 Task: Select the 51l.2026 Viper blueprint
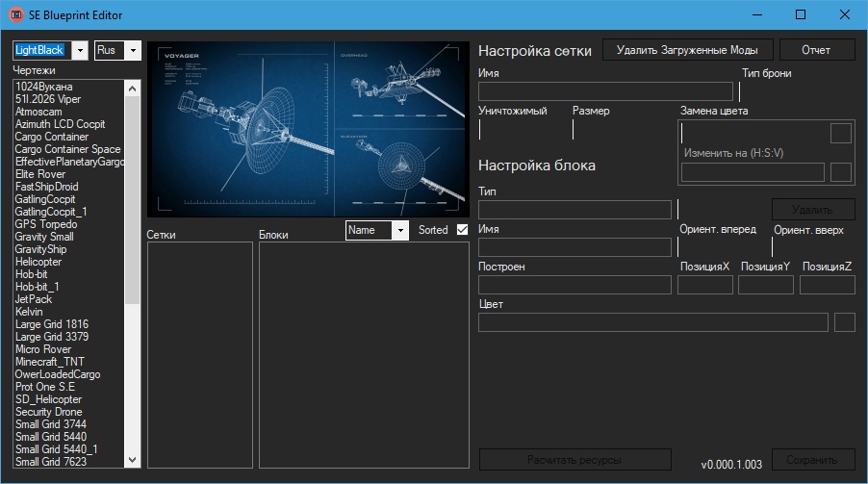click(x=69, y=99)
